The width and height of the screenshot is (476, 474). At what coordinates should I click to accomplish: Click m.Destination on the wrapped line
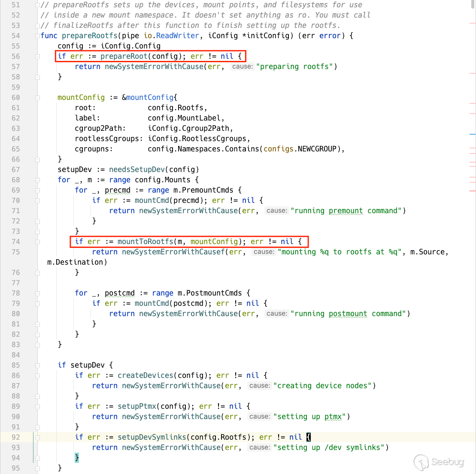click(75, 263)
